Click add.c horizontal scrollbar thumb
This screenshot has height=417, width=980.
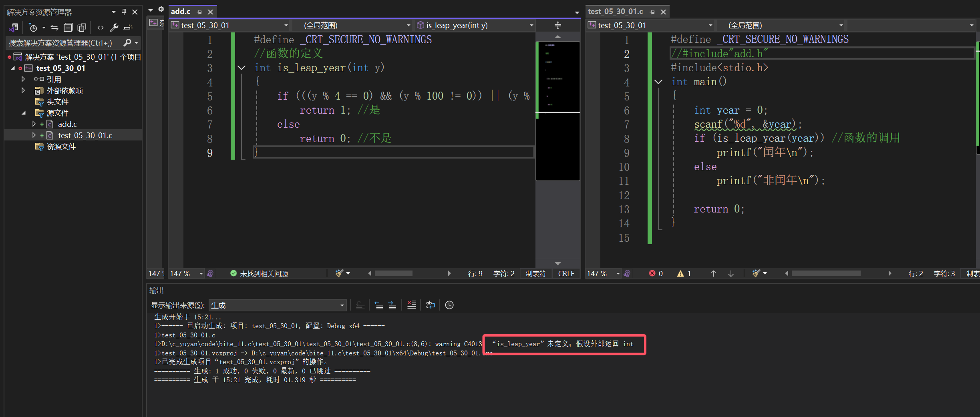click(x=394, y=273)
